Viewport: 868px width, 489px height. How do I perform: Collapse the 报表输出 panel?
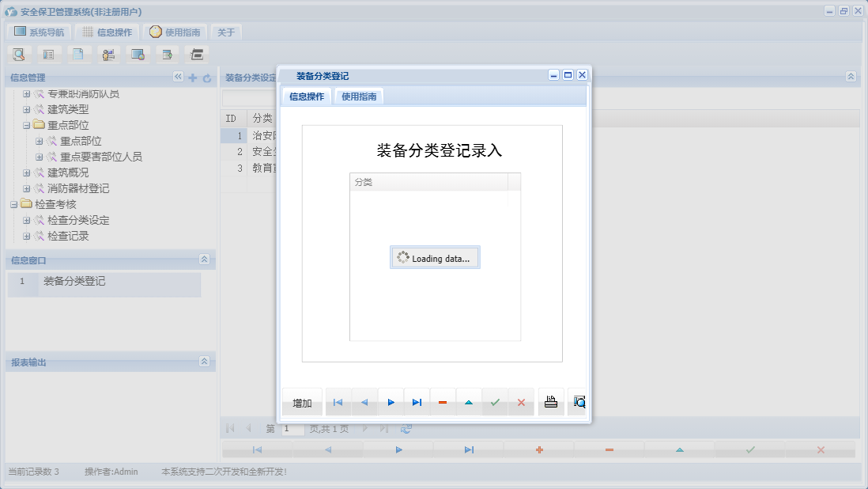(x=206, y=362)
